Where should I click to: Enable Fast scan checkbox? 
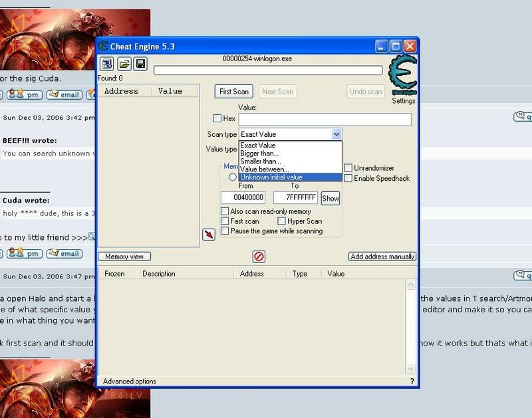click(225, 221)
